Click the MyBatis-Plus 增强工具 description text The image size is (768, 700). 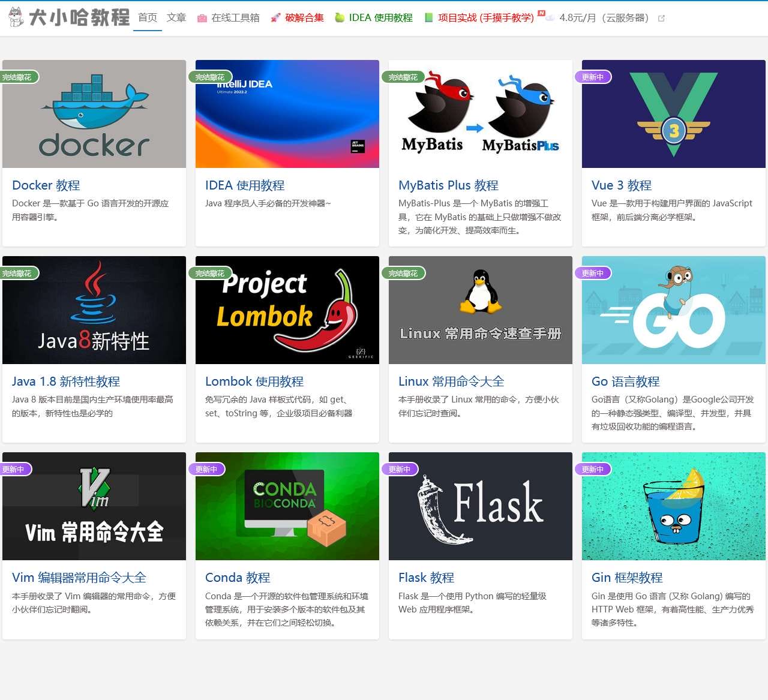point(480,217)
